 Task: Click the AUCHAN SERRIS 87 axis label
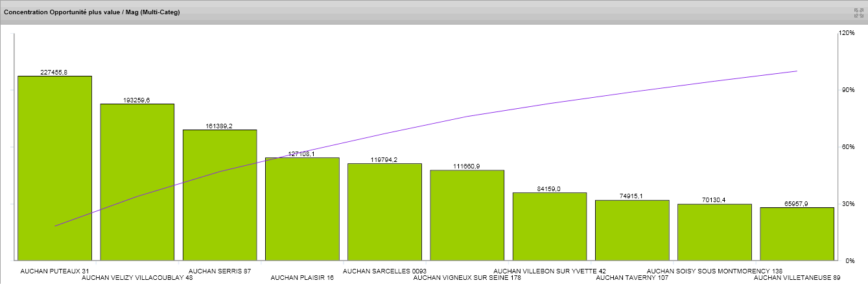[x=220, y=271]
